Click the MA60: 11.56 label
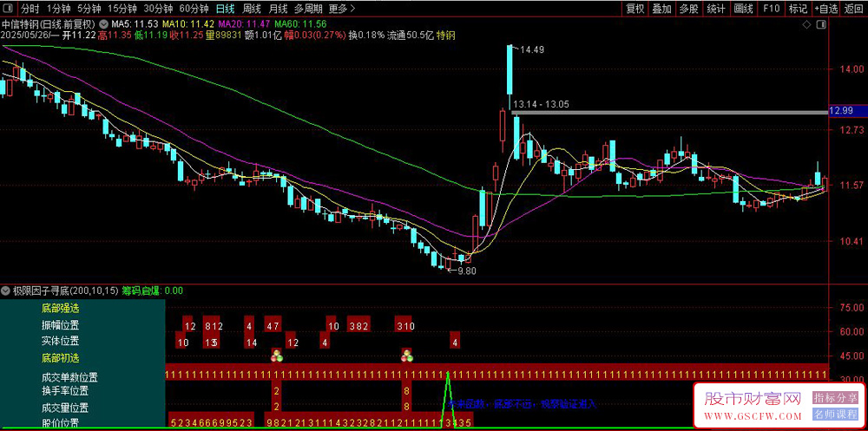Screen dimensions: 868x431 point(301,23)
